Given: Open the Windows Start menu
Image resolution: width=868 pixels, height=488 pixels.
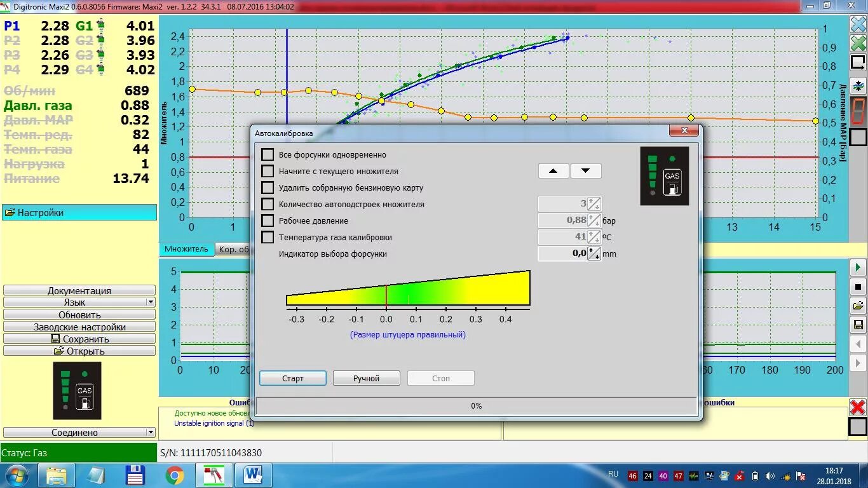Looking at the screenshot, I should [16, 475].
